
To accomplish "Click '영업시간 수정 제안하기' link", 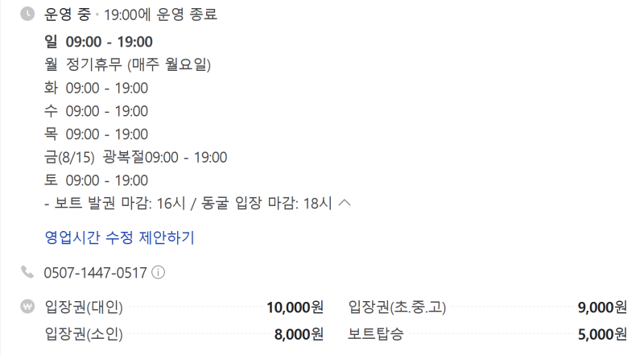I will tap(119, 237).
